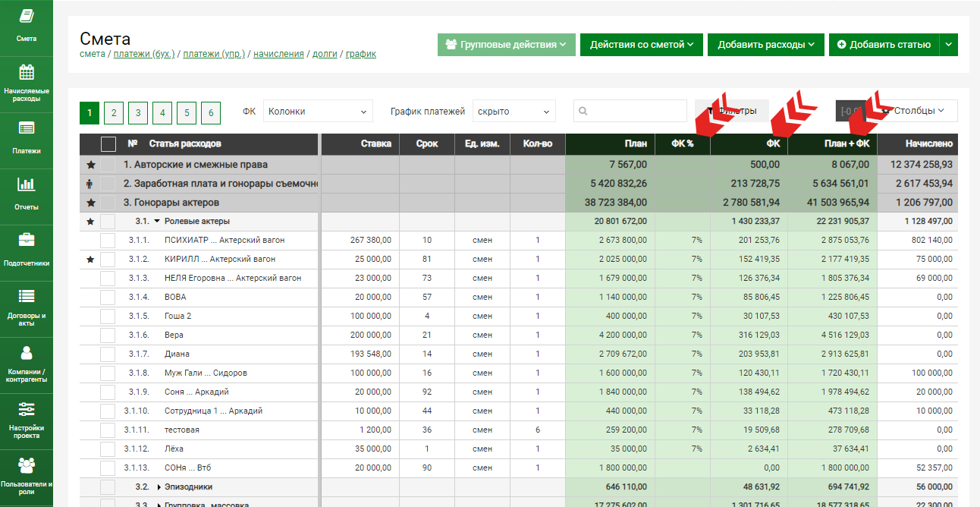Click star icon beside КИРИЛЛ row
Screen dimensions: 980x507
pyautogui.click(x=90, y=260)
